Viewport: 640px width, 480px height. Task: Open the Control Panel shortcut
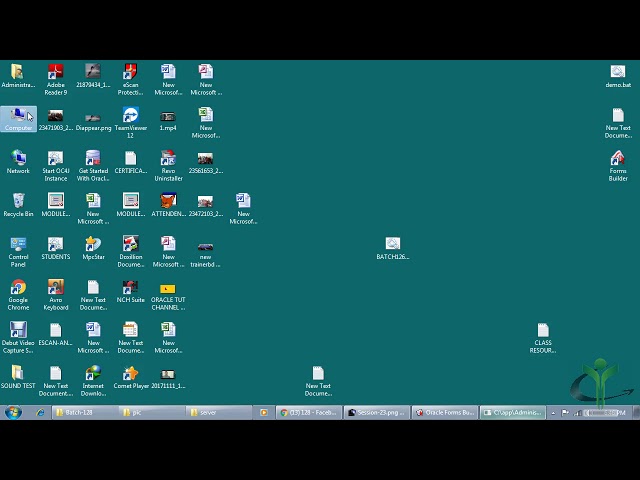[x=18, y=252]
